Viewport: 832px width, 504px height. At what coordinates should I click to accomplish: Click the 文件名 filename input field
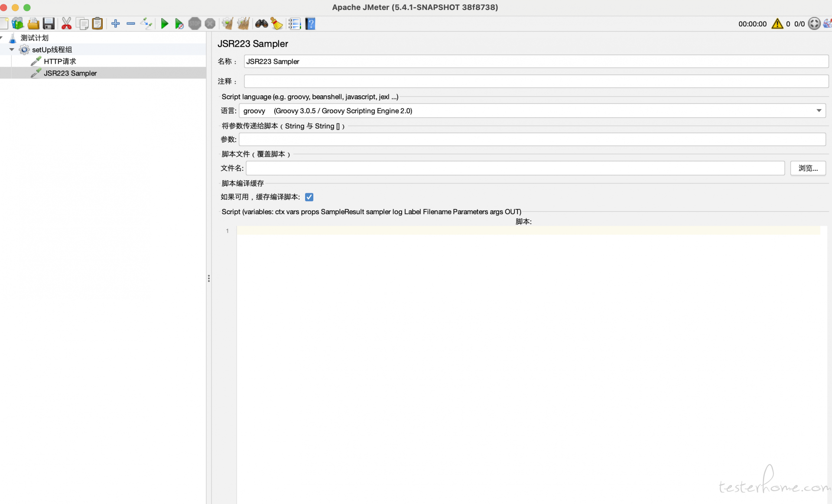click(x=515, y=168)
